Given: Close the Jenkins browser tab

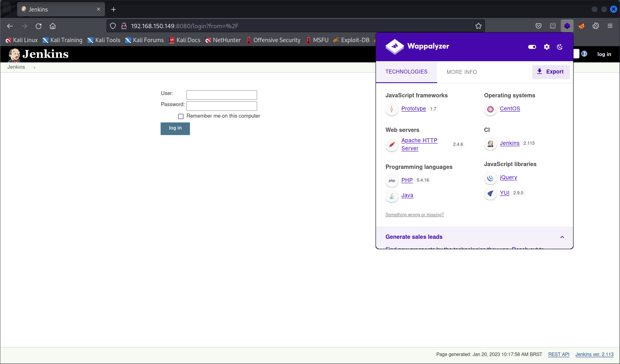Looking at the screenshot, I should [99, 9].
